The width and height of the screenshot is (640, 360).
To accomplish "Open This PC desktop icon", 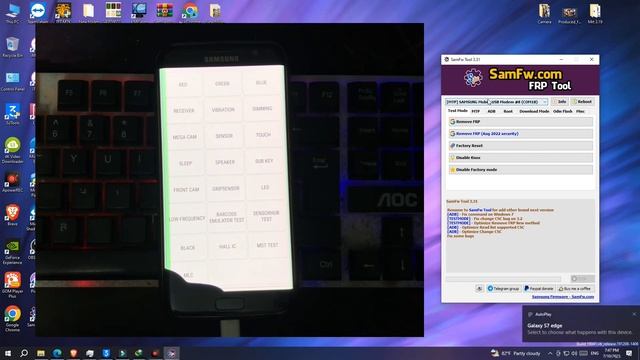I will click(13, 13).
